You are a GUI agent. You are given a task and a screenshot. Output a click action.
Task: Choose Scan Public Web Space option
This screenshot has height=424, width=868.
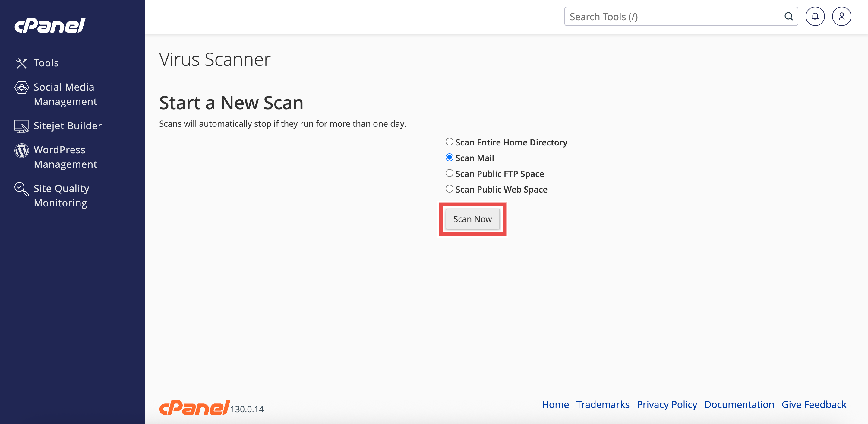tap(449, 189)
